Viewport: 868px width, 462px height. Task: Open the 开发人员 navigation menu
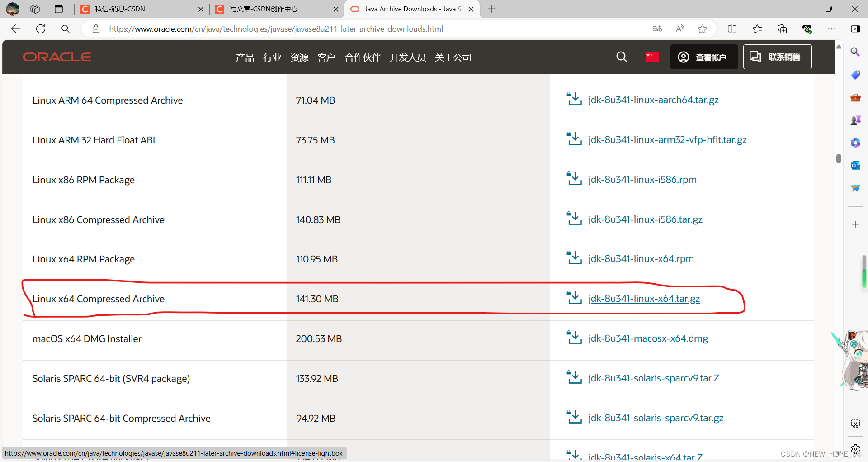click(x=407, y=57)
